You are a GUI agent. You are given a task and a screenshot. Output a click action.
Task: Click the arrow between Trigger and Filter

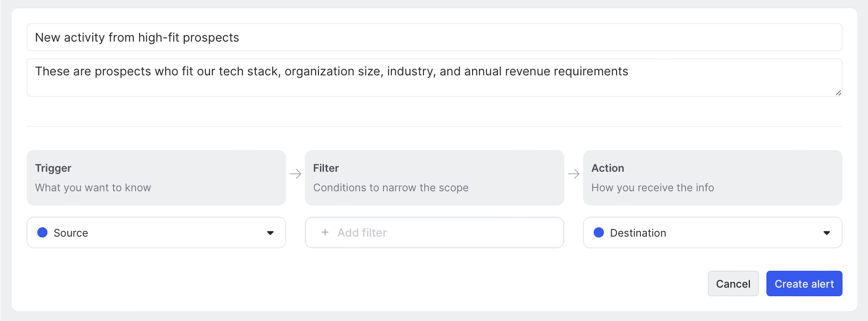click(x=295, y=174)
